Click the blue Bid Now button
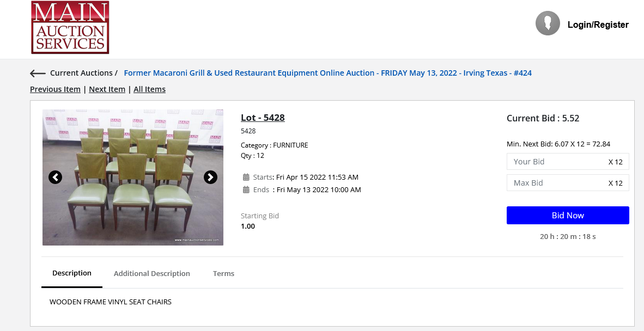 (568, 216)
